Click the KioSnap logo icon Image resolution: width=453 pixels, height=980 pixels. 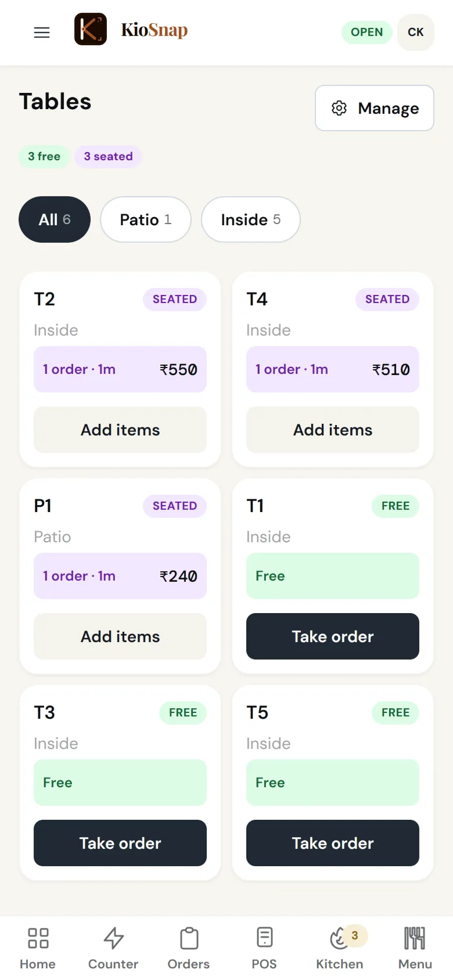coord(91,29)
